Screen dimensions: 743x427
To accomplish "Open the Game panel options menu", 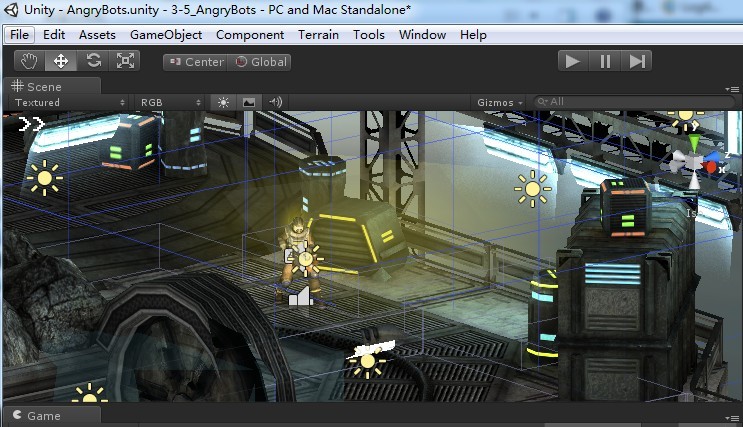I will tap(732, 418).
